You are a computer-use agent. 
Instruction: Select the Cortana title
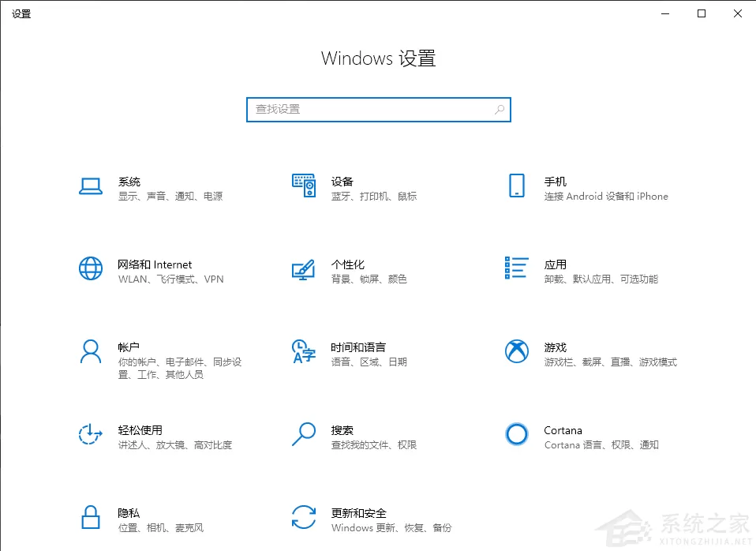[x=563, y=430]
